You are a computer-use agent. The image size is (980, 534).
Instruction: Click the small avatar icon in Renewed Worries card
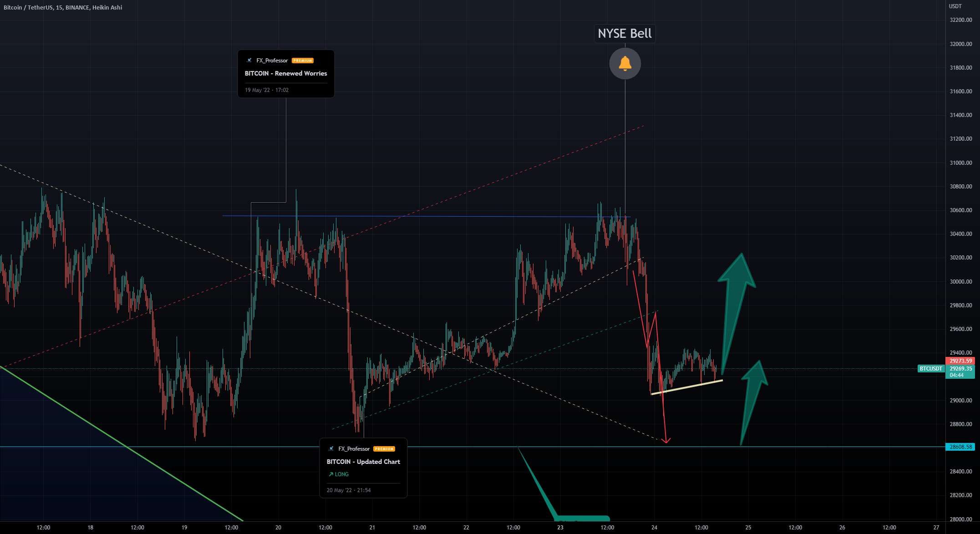point(249,60)
